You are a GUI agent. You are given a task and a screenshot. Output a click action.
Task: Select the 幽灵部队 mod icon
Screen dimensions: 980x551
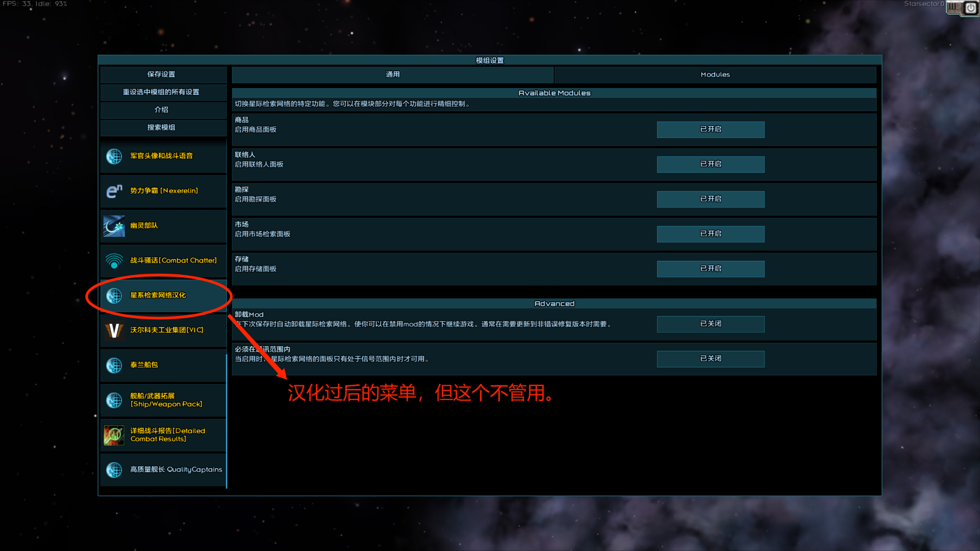114,226
